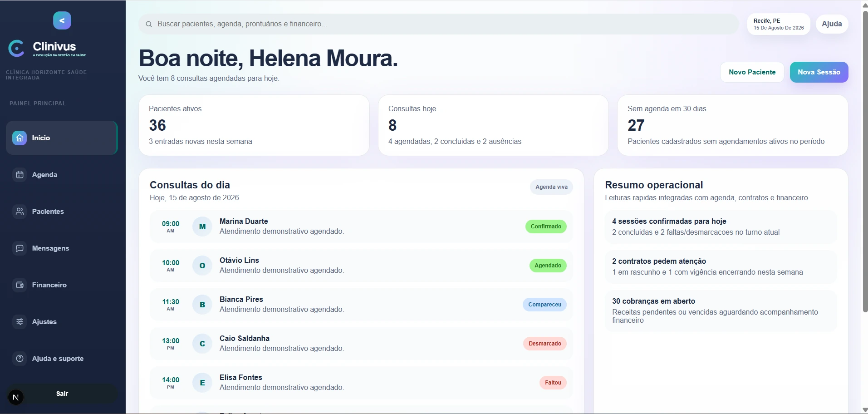
Task: Click Caio Saldanha's Desmarcado status
Action: coord(544,344)
